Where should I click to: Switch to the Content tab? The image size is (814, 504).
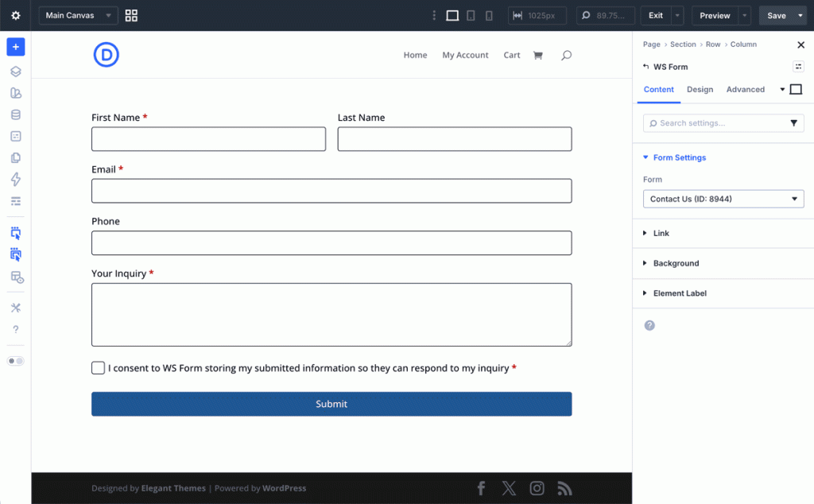658,89
